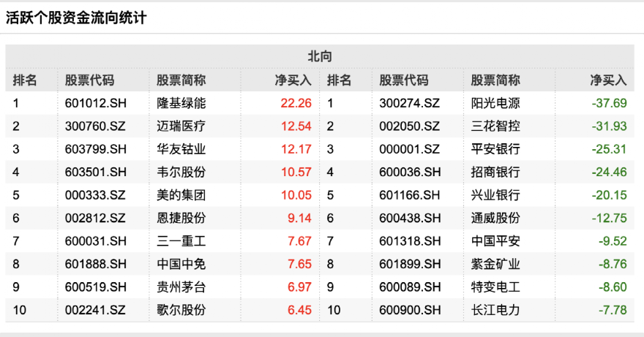
Task: Click stock code 600031.SH
Action: (96, 241)
